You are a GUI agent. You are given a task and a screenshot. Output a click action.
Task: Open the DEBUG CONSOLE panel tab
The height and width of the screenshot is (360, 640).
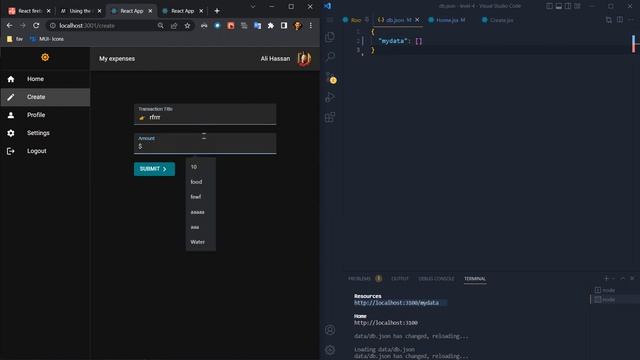point(436,278)
